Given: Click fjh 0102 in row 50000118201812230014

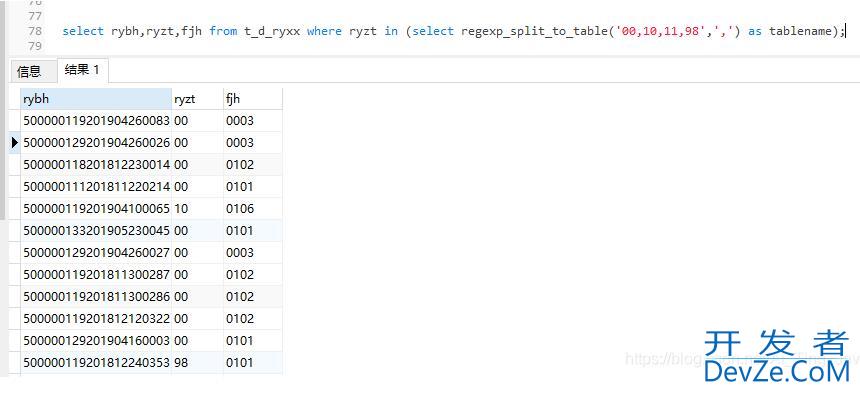Looking at the screenshot, I should [x=253, y=164].
